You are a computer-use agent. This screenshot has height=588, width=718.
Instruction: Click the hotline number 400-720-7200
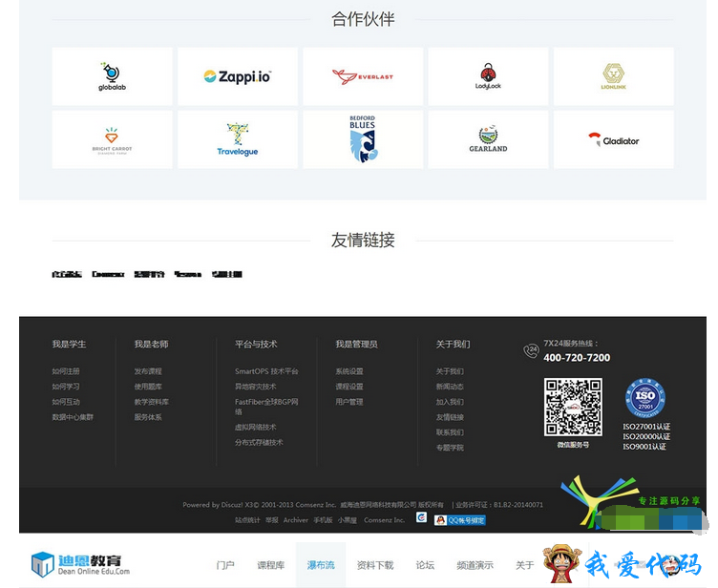coord(577,358)
